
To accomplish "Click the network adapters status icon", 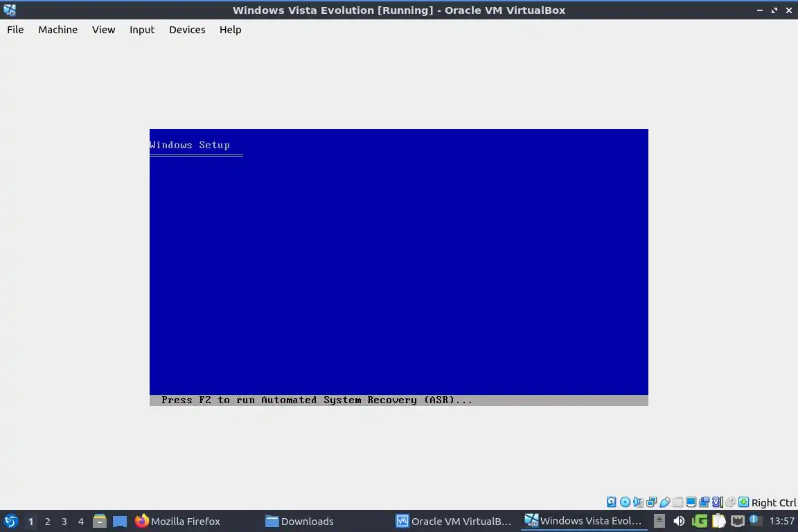I will coord(651,502).
